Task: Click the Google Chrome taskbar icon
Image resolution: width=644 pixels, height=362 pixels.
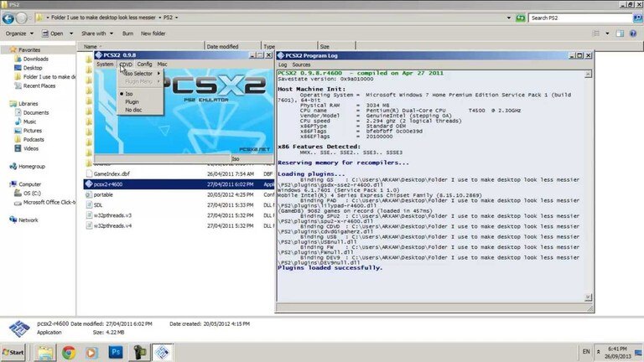Action: tap(69, 352)
